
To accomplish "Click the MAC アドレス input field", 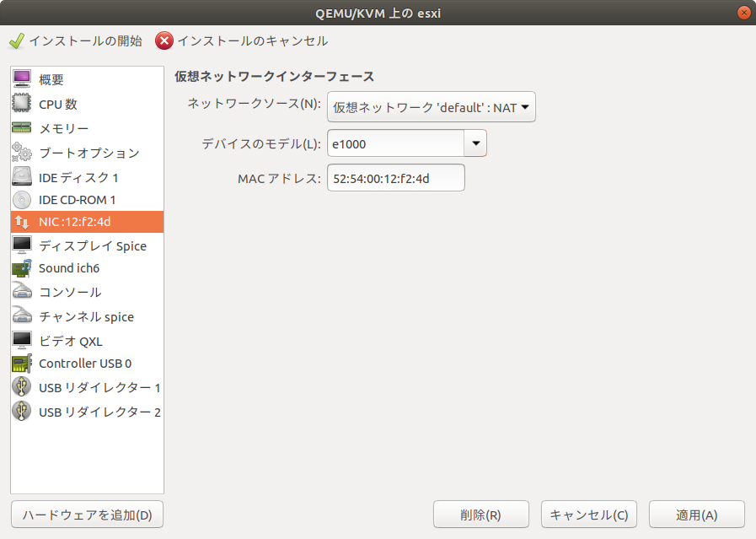I will [396, 178].
